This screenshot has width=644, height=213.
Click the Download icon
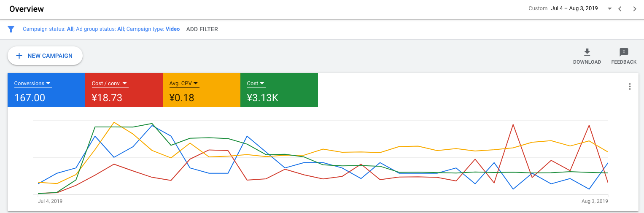click(x=587, y=52)
